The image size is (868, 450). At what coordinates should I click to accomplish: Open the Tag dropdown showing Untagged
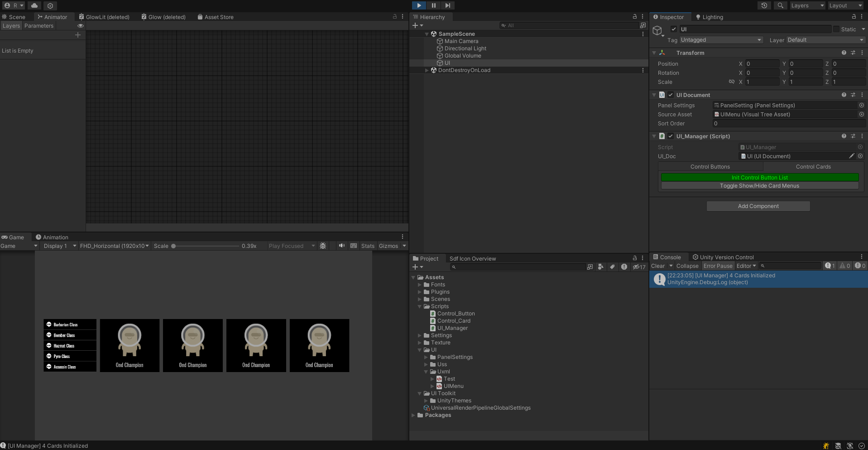click(721, 40)
